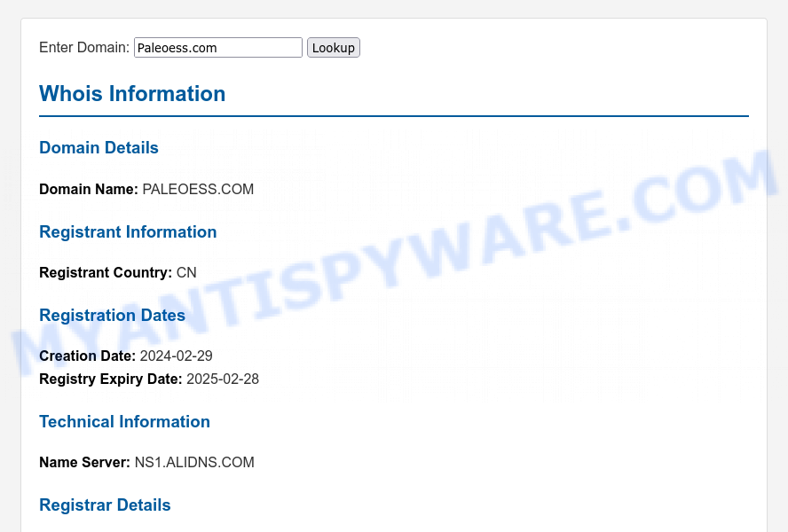Select the Registration Dates heading
788x532 pixels.
coord(113,316)
